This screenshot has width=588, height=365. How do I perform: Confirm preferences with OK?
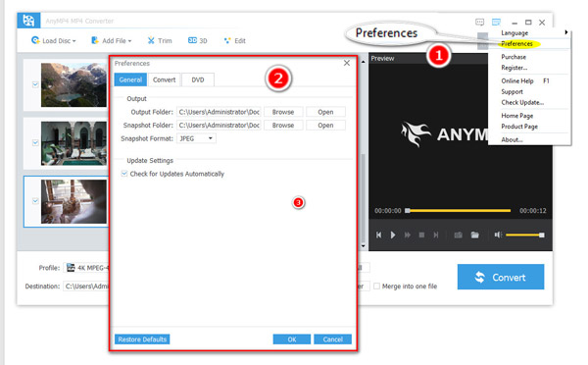click(292, 339)
